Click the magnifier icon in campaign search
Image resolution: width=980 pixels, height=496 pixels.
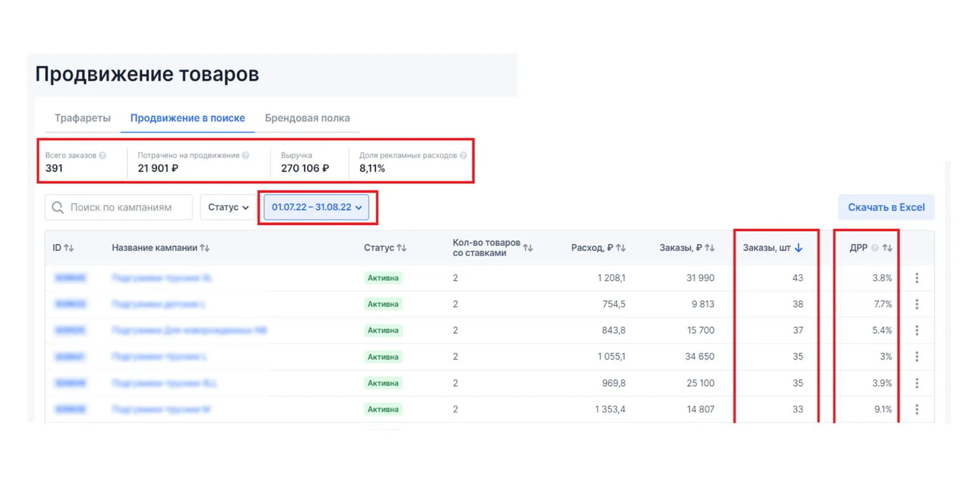point(58,207)
